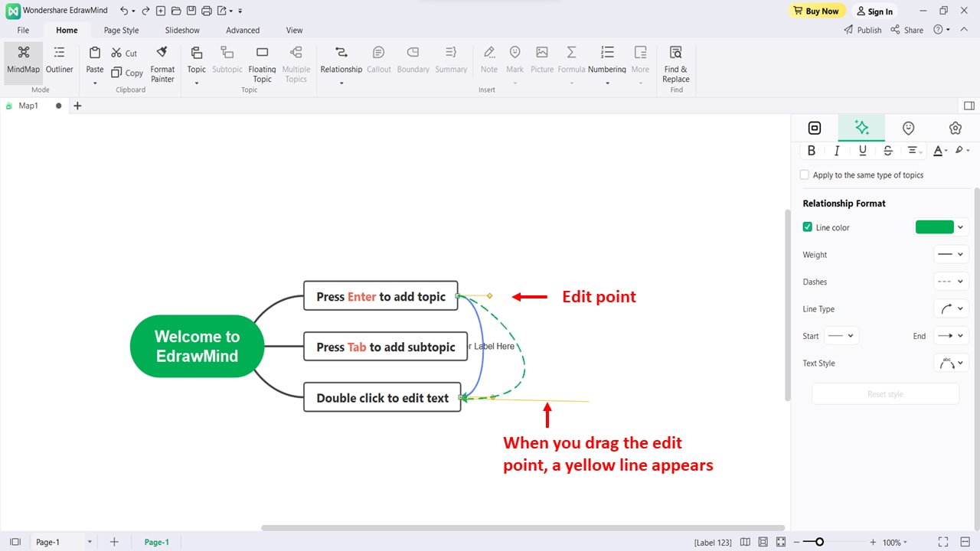Viewport: 980px width, 551px height.
Task: Click the Buy Now button
Action: (817, 11)
